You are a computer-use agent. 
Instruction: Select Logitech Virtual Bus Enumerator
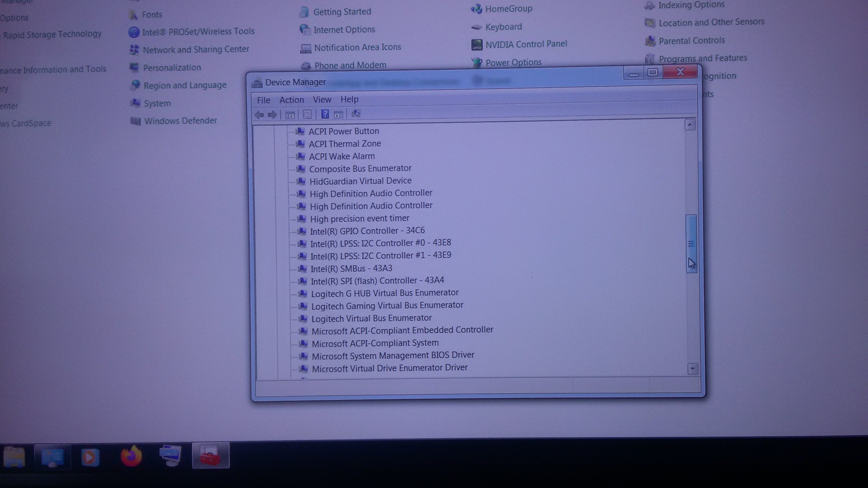371,318
